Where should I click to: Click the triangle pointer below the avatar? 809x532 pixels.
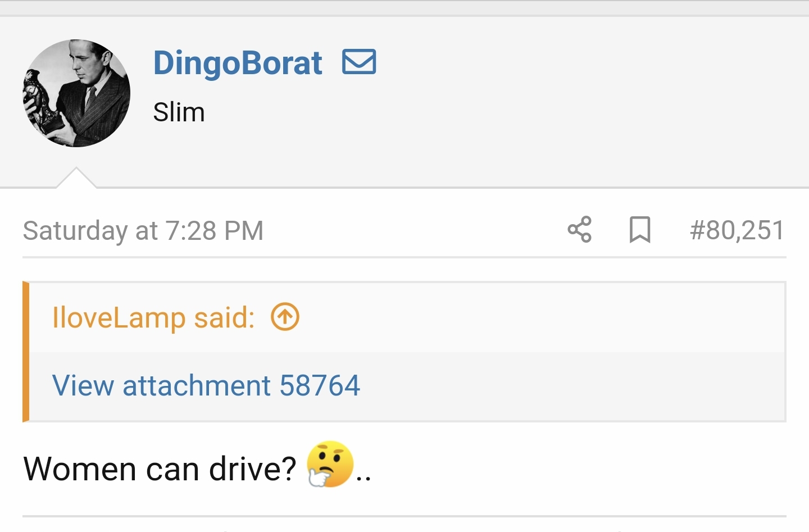76,179
